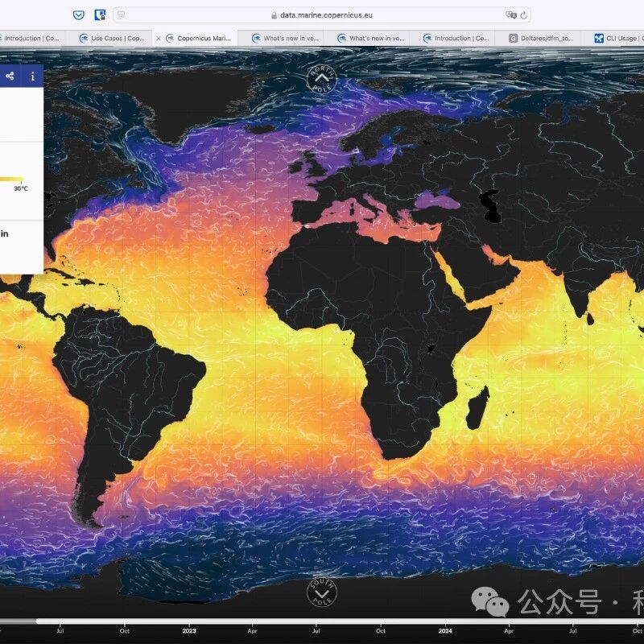Screen dimensions: 644x644
Task: Click the temperature color scale legend
Action: click(x=11, y=180)
